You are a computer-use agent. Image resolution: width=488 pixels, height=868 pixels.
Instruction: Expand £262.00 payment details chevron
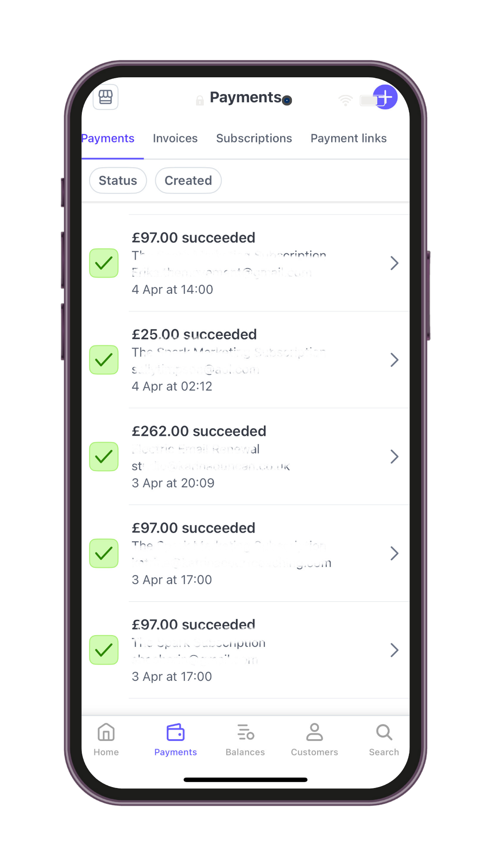click(394, 457)
